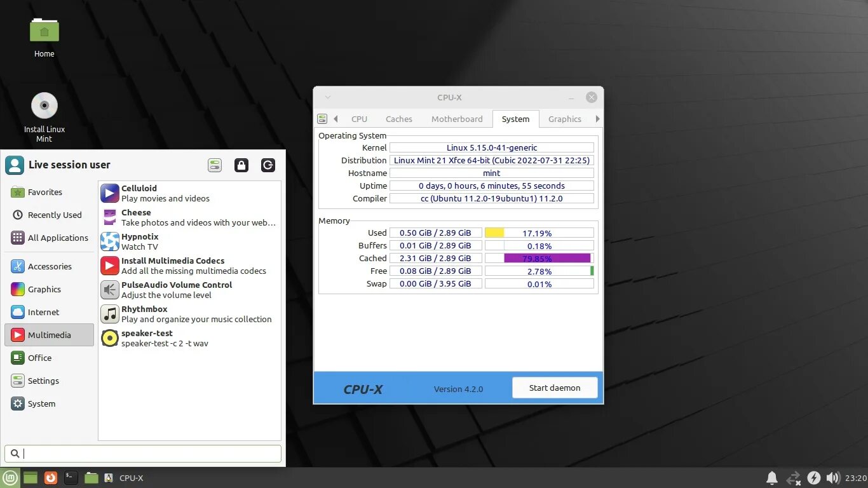Click the Uptime value field
The height and width of the screenshot is (488, 868).
pyautogui.click(x=492, y=186)
